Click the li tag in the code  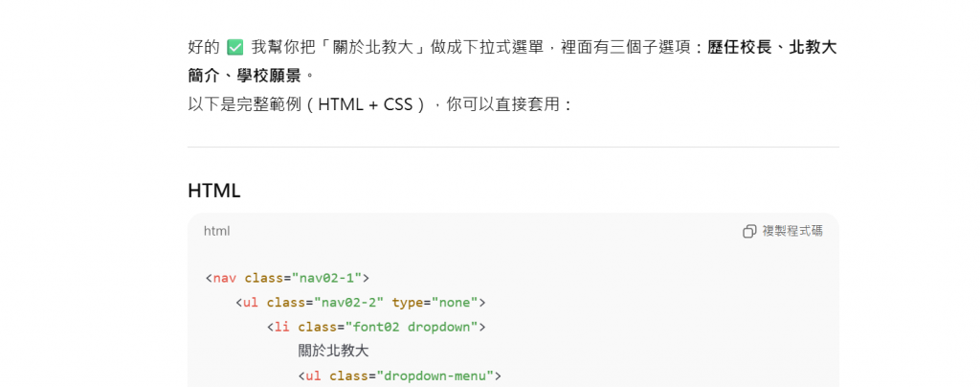coord(282,327)
